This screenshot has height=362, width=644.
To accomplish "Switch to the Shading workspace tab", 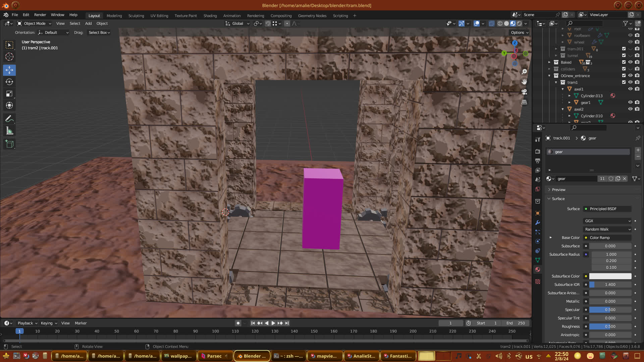I will [x=210, y=16].
